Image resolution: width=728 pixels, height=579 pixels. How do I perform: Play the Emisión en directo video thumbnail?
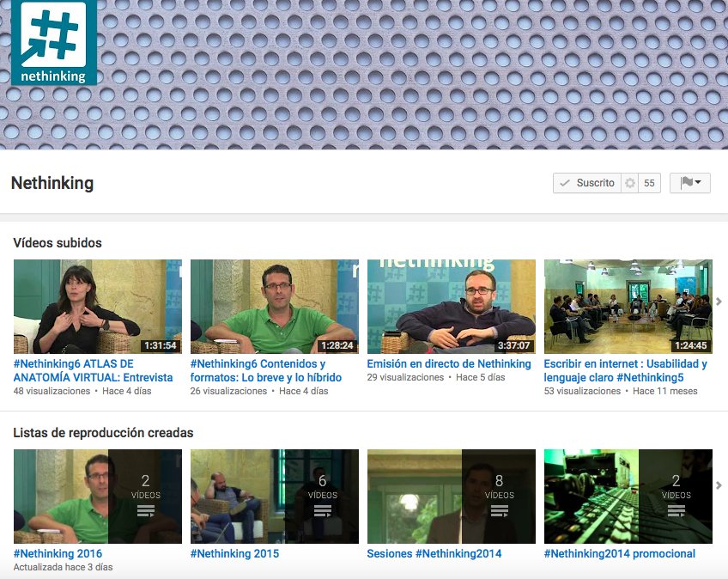(452, 307)
